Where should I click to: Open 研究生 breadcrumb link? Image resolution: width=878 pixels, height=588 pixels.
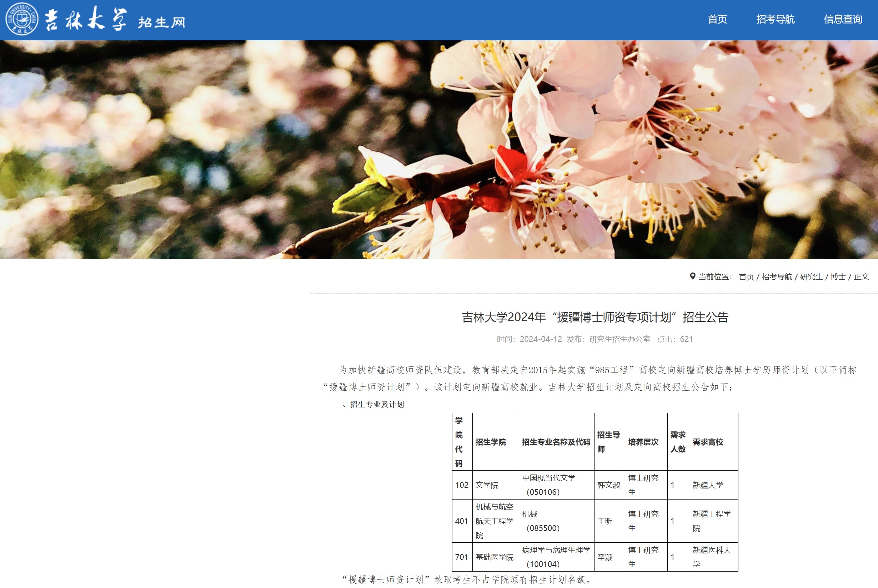811,277
